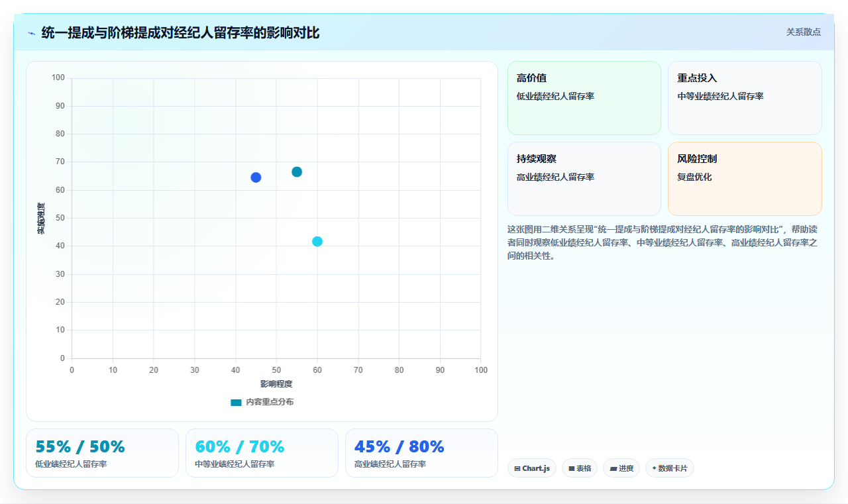
Task: Select the teal scatter point at 55
Action: [x=297, y=172]
